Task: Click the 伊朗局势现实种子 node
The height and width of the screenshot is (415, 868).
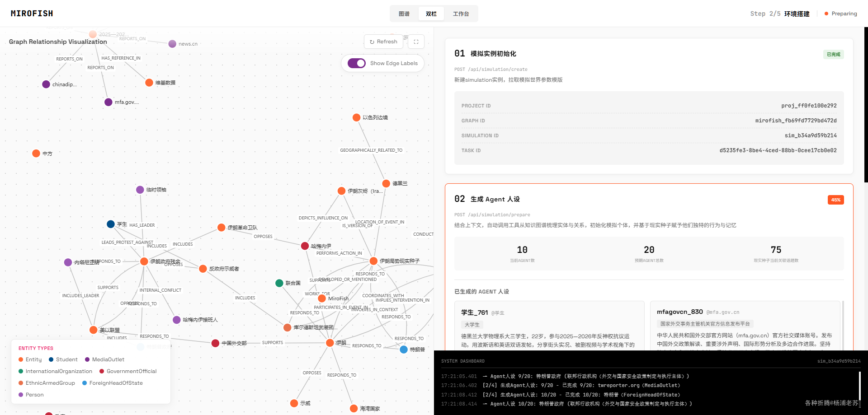Action: 374,261
